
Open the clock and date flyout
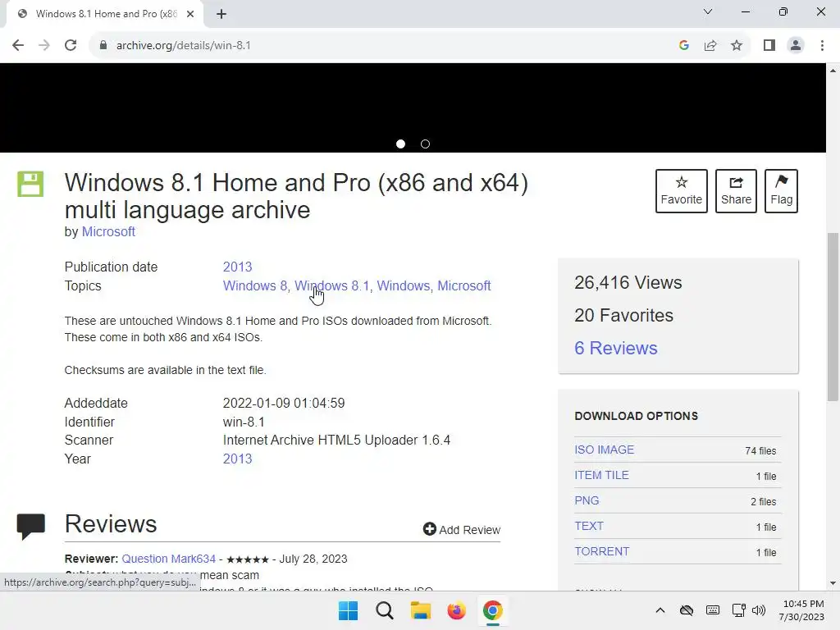(x=802, y=610)
